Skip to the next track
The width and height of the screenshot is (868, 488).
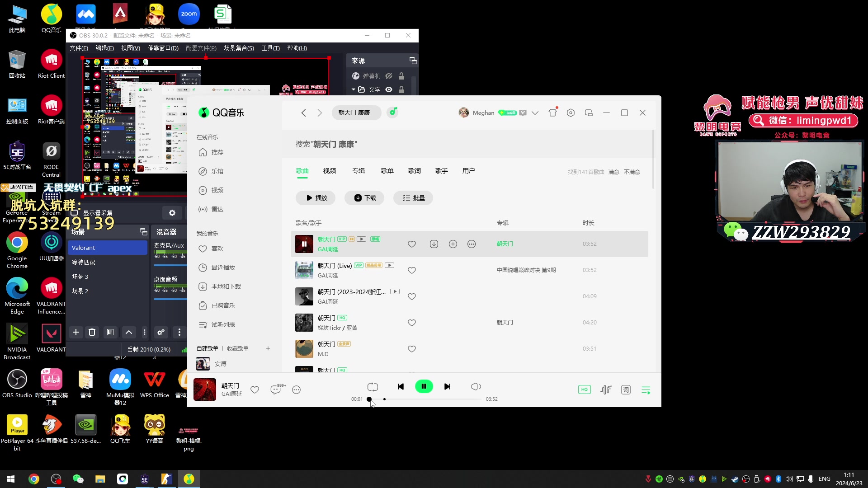tap(447, 387)
